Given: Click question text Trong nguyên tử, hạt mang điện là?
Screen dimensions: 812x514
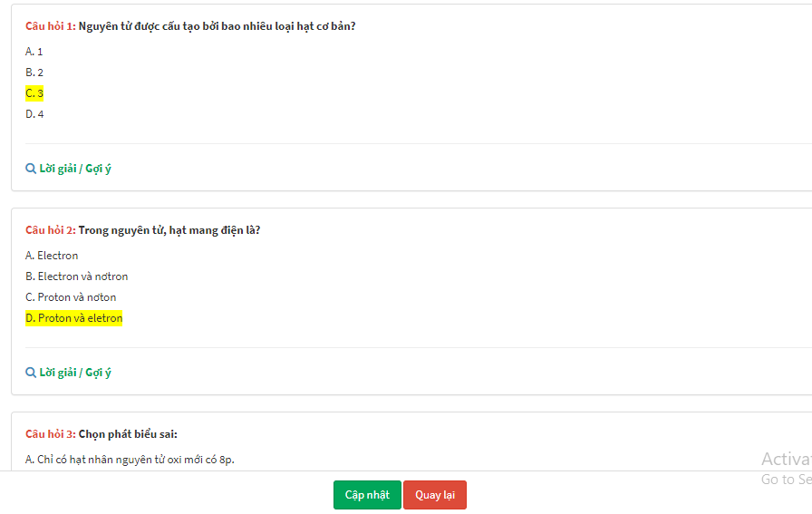Looking at the screenshot, I should [169, 230].
